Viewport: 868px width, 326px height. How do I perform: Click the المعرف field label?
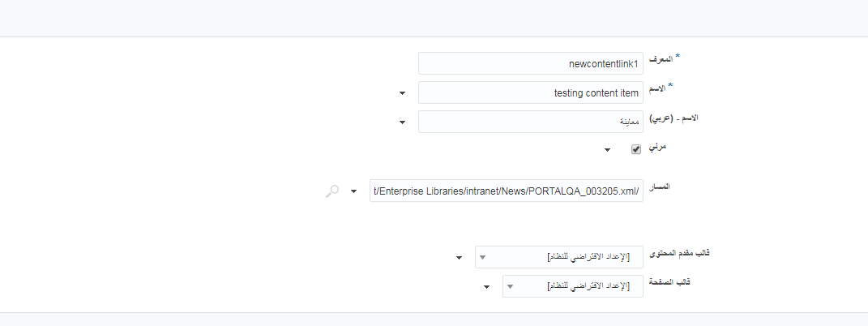(661, 59)
